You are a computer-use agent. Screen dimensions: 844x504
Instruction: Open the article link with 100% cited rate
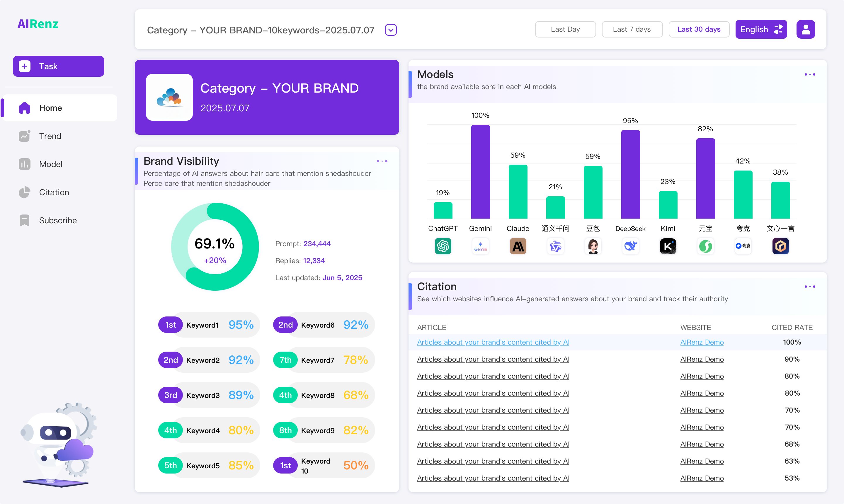coord(493,342)
